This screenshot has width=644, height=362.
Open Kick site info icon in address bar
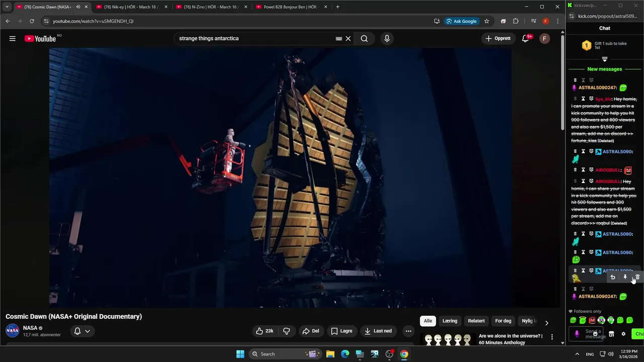pos(572,16)
